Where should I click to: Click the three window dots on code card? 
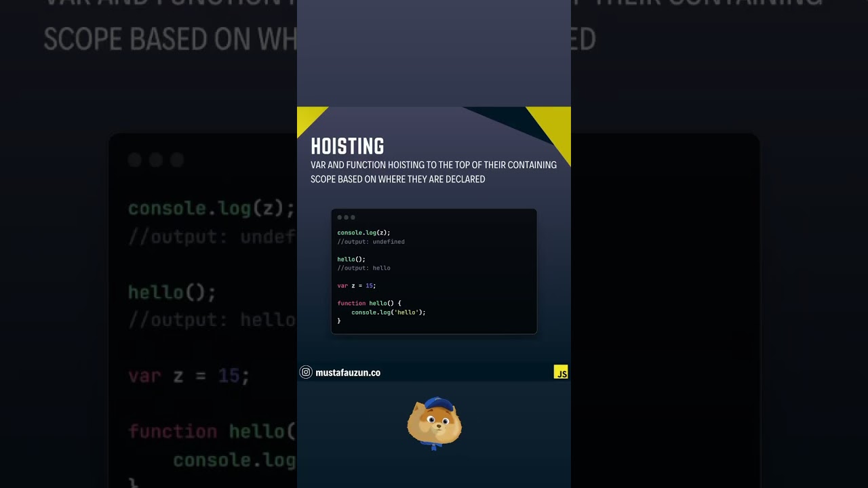tap(346, 218)
